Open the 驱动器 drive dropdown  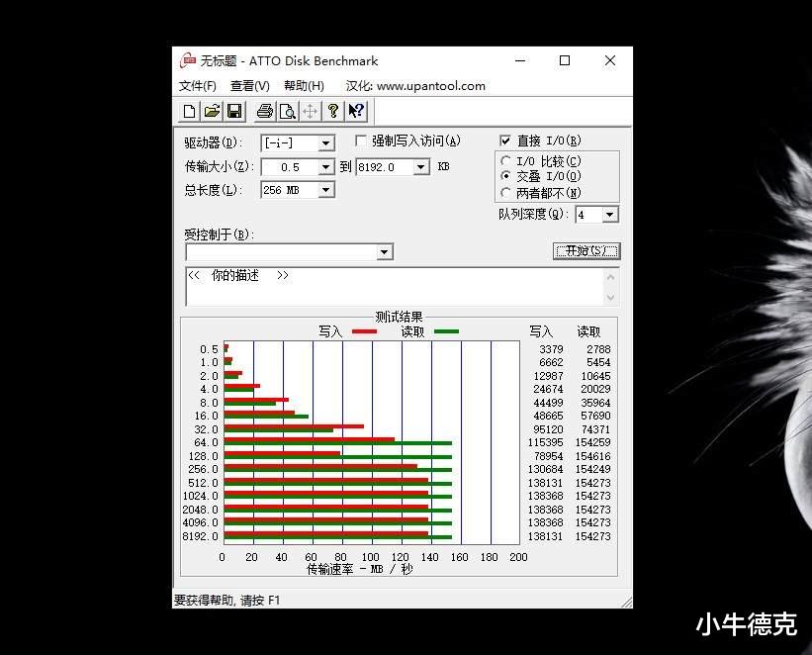point(325,143)
